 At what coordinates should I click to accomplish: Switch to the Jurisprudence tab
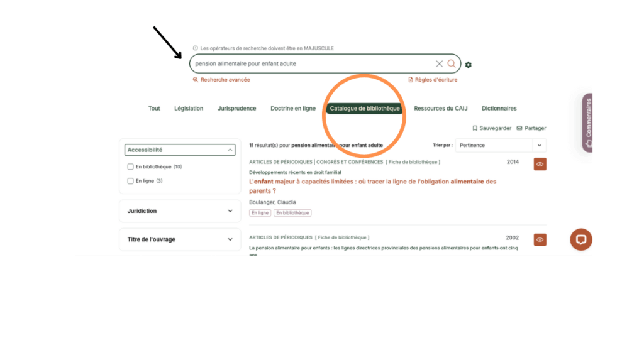(237, 109)
